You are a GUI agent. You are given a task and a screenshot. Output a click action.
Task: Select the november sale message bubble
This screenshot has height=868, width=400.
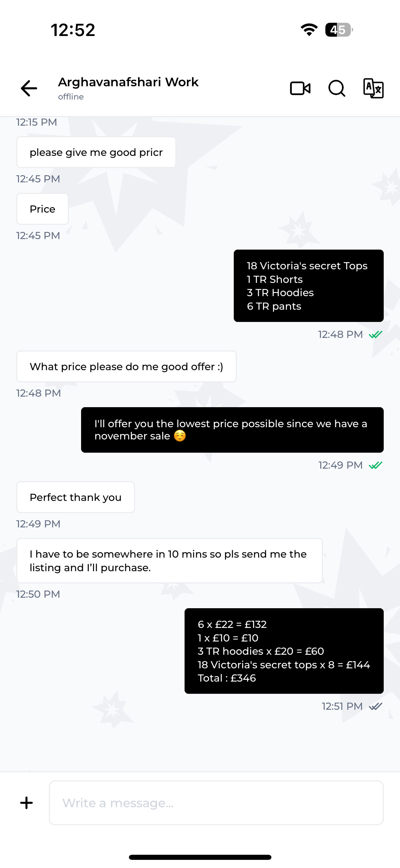click(x=232, y=430)
